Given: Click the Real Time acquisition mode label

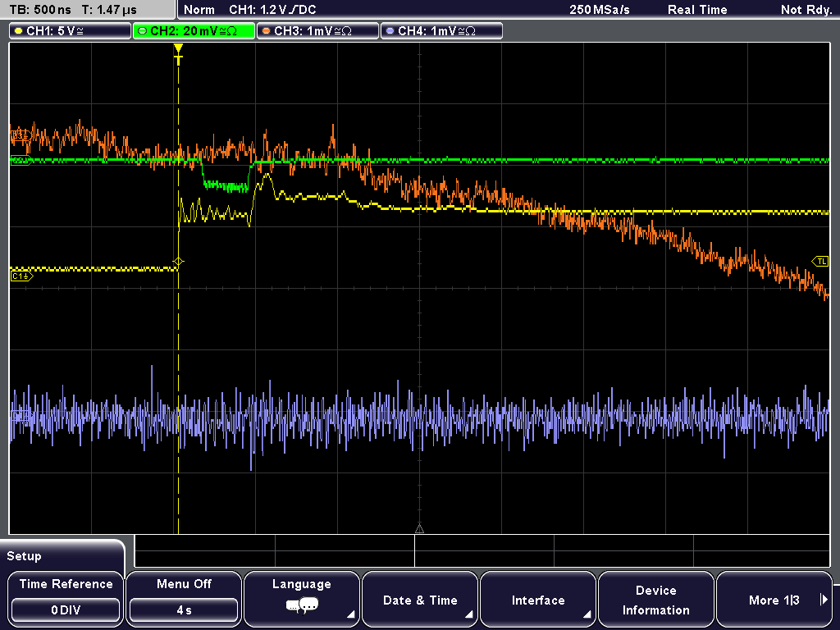Looking at the screenshot, I should (x=697, y=10).
